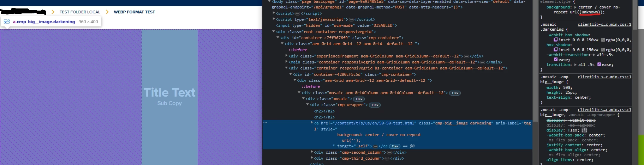
Task: Click the 'Sub Copy' text on the page
Action: (169, 103)
